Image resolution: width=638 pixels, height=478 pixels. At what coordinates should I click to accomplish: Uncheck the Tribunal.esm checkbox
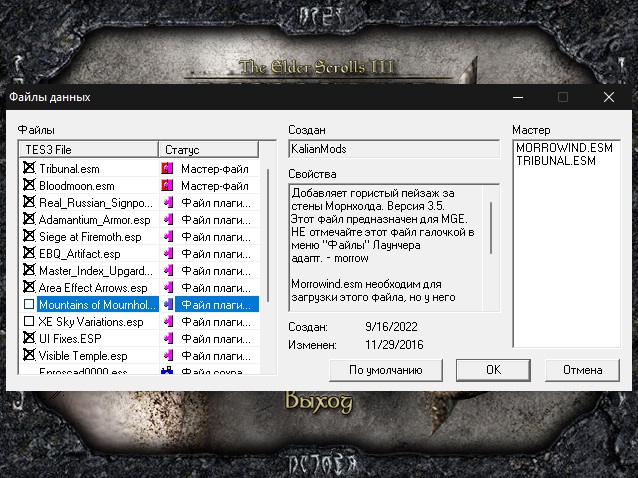(x=29, y=168)
